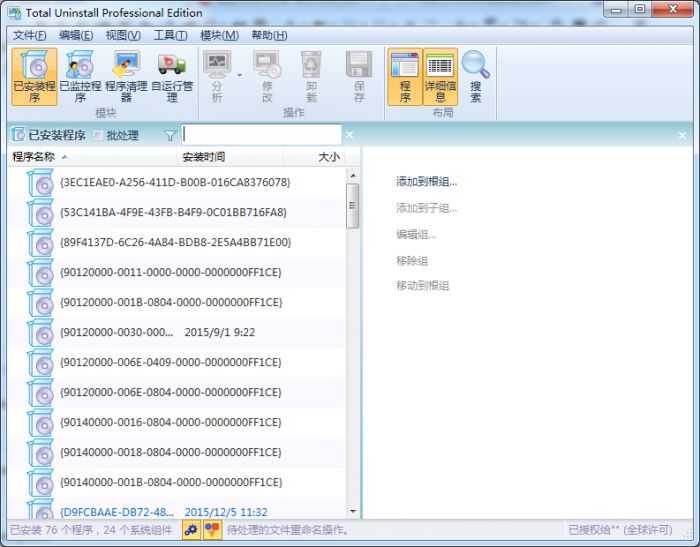Screen dimensions: 700x547
Task: Click 2015/12/5 11:32 install time cell
Action: coord(226,512)
